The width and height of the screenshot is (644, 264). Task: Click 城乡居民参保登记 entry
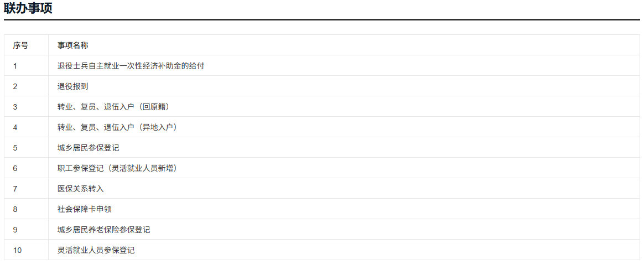pyautogui.click(x=88, y=148)
